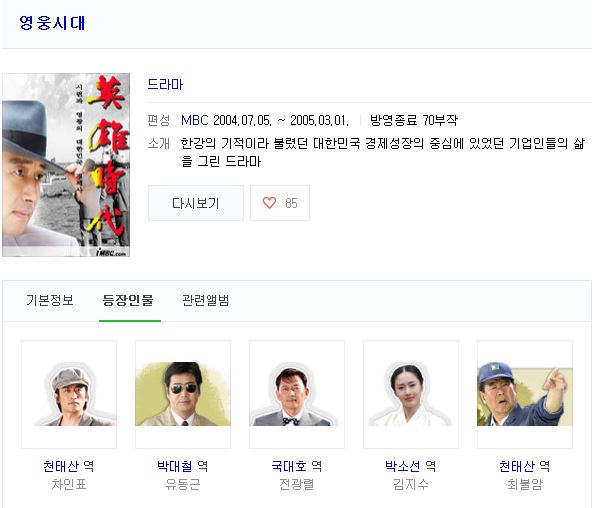Open the 드라마 category link
This screenshot has width=607, height=508.
(x=165, y=84)
